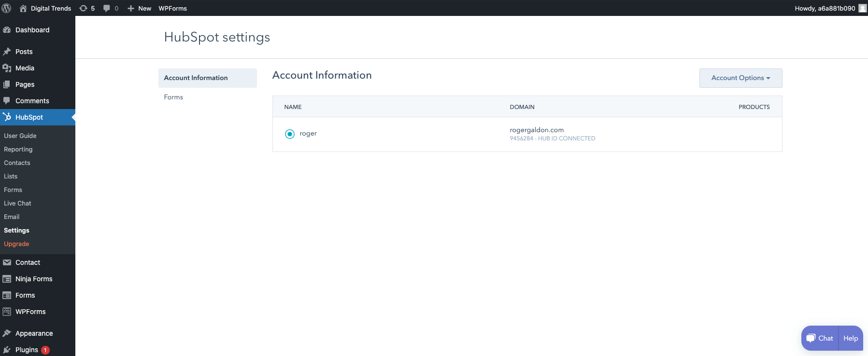Image resolution: width=868 pixels, height=356 pixels.
Task: Open Reporting in HubSpot submenu
Action: pos(18,150)
